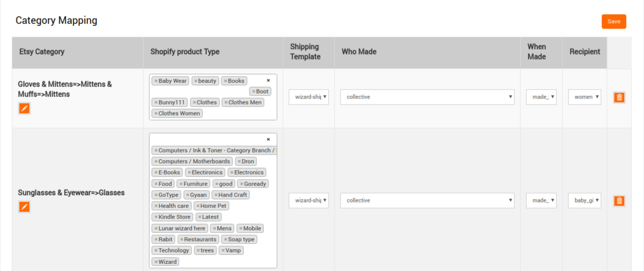This screenshot has height=271, width=644.
Task: Remove the Gyaan tag
Action: point(187,195)
